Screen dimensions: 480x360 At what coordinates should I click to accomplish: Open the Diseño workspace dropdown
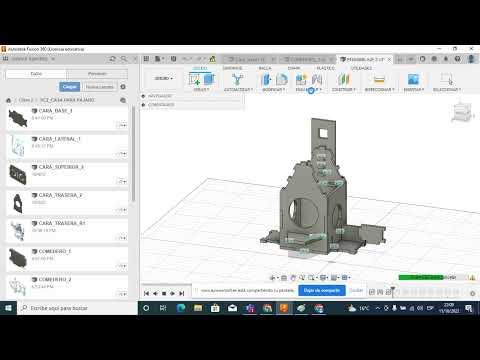164,78
